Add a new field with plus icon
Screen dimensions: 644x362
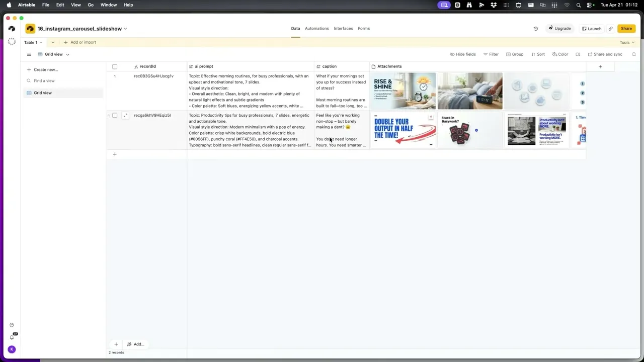point(600,66)
